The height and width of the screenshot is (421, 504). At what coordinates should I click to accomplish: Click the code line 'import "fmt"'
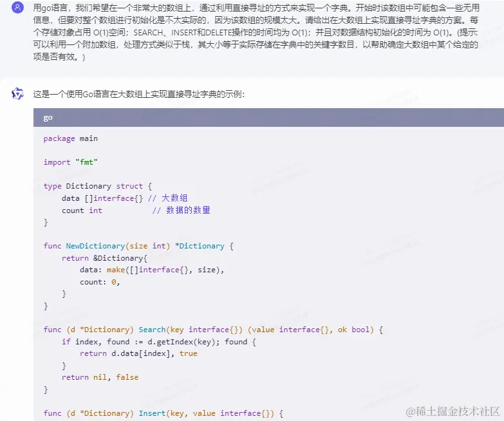[71, 162]
